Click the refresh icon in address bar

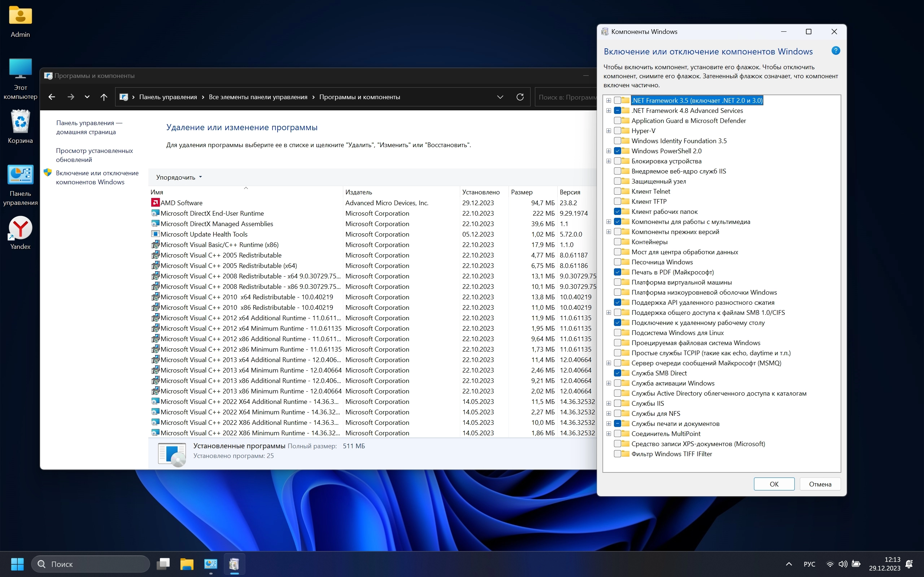pyautogui.click(x=520, y=97)
